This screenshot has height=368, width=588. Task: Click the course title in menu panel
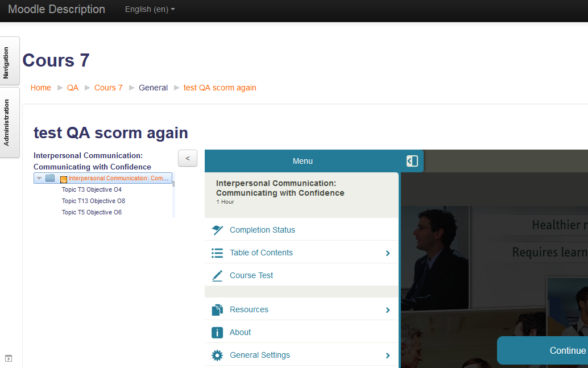(x=280, y=188)
